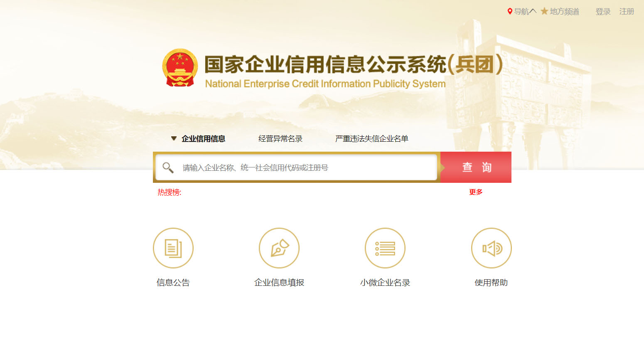Expand the 导航 navigation dropdown

pyautogui.click(x=525, y=11)
